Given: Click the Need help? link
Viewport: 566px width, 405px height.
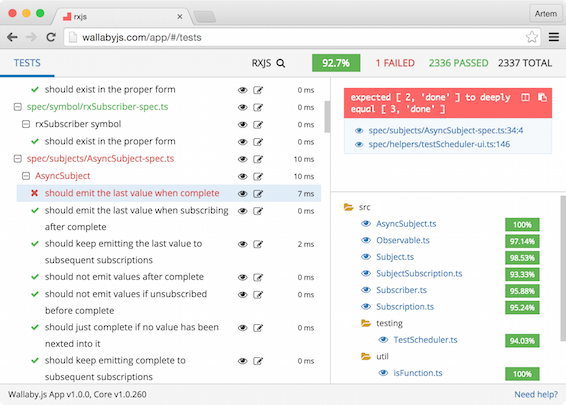Looking at the screenshot, I should tap(536, 395).
